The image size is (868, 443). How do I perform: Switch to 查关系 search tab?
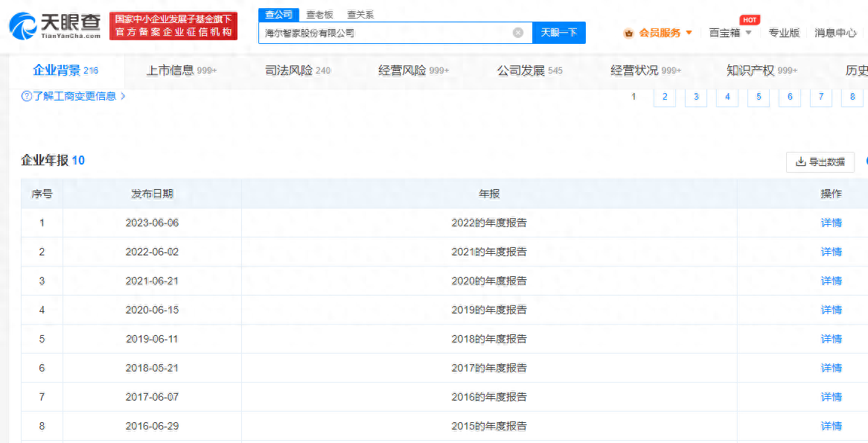[x=361, y=15]
